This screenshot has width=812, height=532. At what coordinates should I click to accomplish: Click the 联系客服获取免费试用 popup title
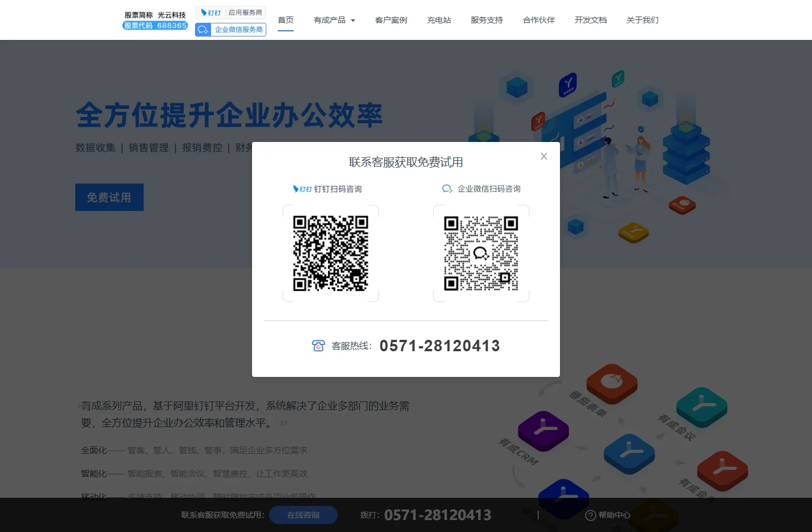(x=406, y=162)
